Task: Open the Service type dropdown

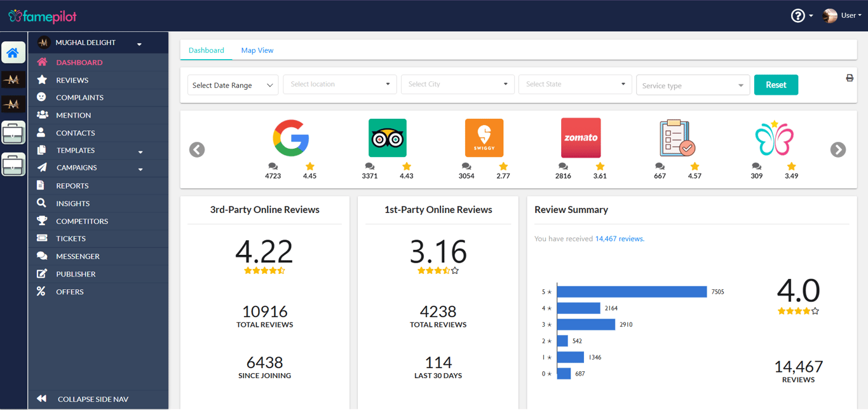Action: (x=693, y=85)
